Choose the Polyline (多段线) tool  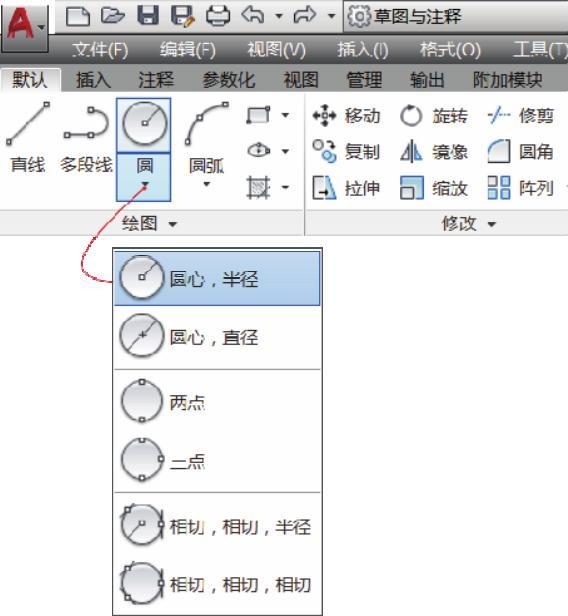(86, 138)
